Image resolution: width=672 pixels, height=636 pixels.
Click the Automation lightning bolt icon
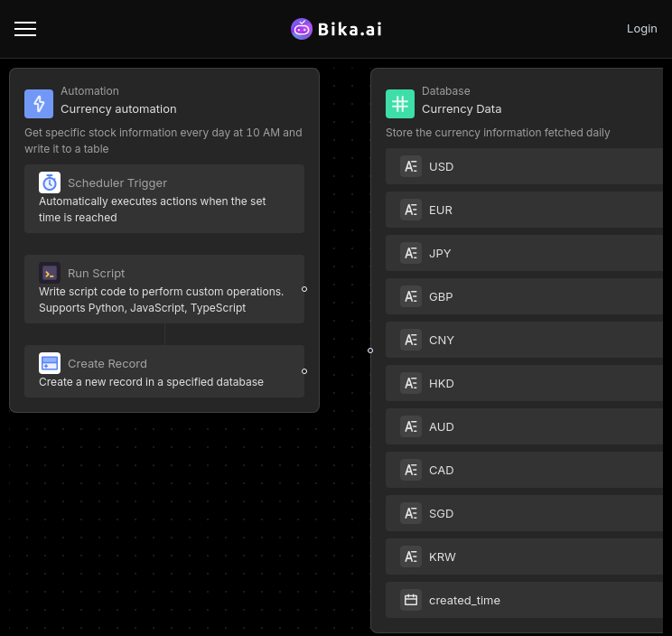[39, 104]
